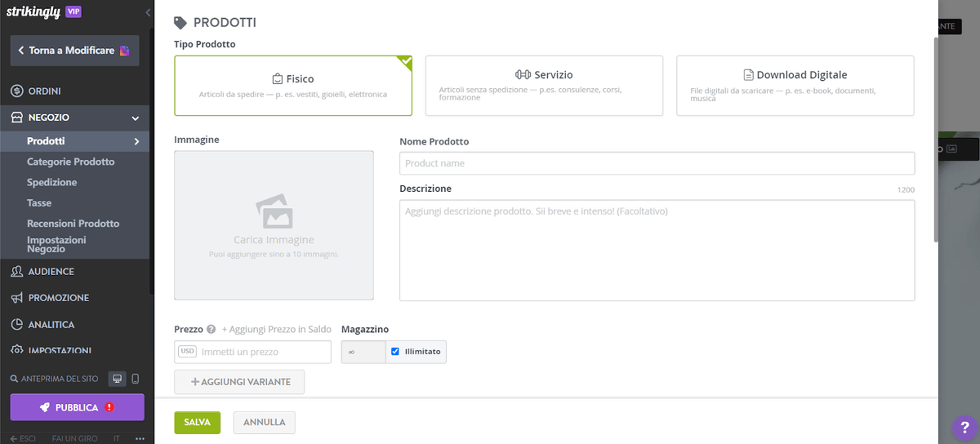
Task: Open the Tasse page
Action: click(x=39, y=202)
